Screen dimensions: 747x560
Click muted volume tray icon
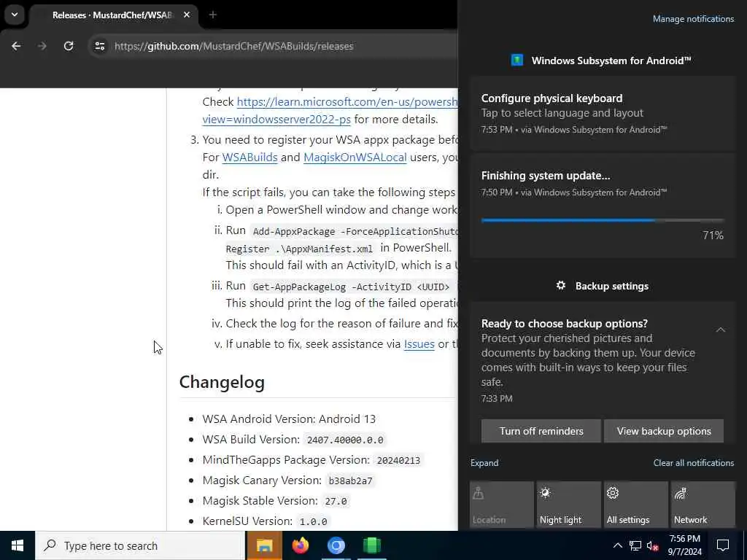click(x=653, y=545)
